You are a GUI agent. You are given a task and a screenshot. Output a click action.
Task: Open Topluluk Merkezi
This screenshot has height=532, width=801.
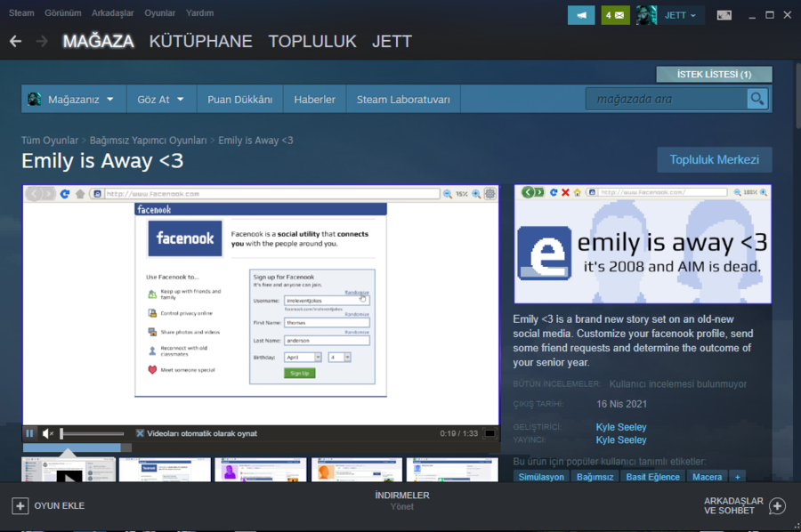click(x=714, y=160)
